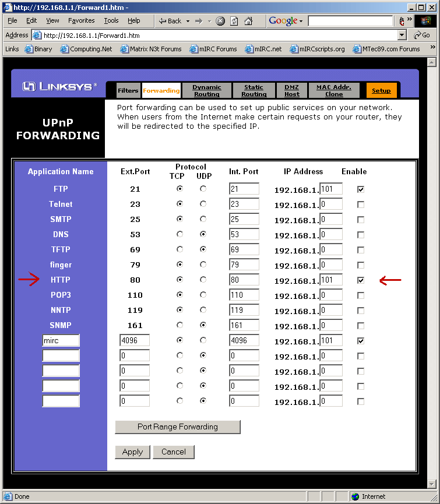Image resolution: width=440 pixels, height=504 pixels.
Task: Click the Cancel button
Action: (x=174, y=452)
